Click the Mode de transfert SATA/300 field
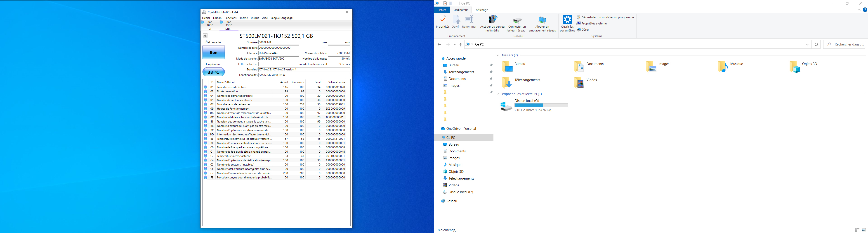 [278, 59]
